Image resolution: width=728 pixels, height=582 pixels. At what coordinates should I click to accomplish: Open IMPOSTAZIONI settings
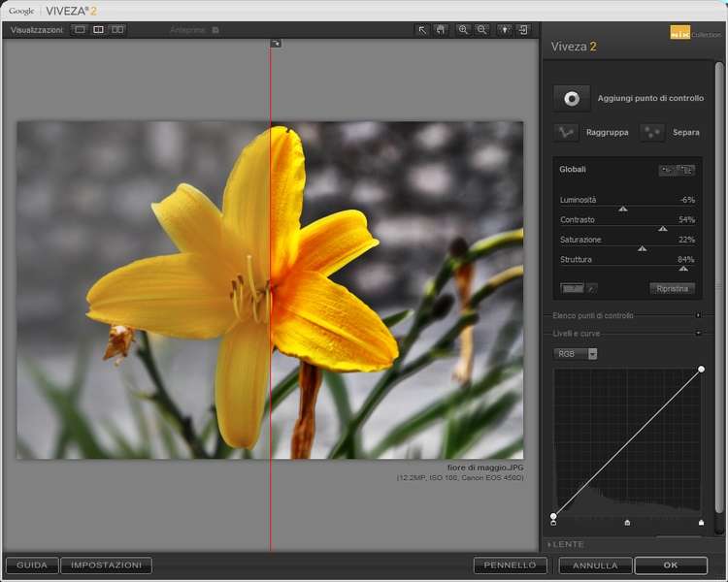106,565
